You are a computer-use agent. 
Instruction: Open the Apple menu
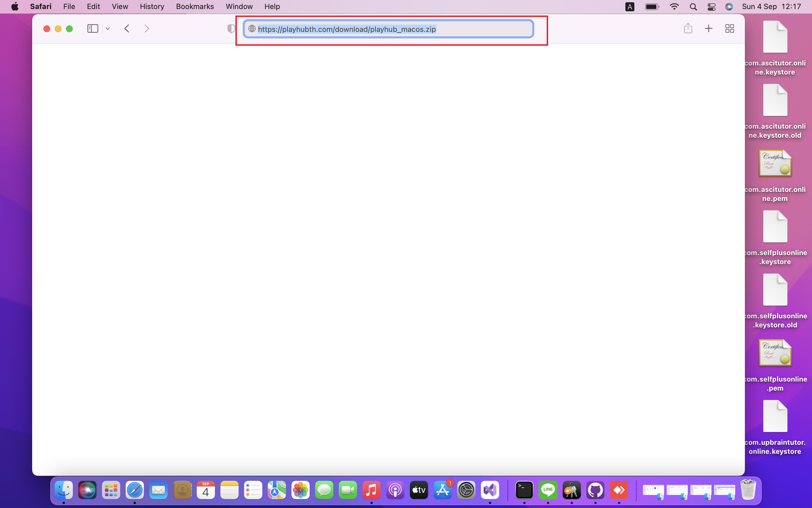[15, 6]
